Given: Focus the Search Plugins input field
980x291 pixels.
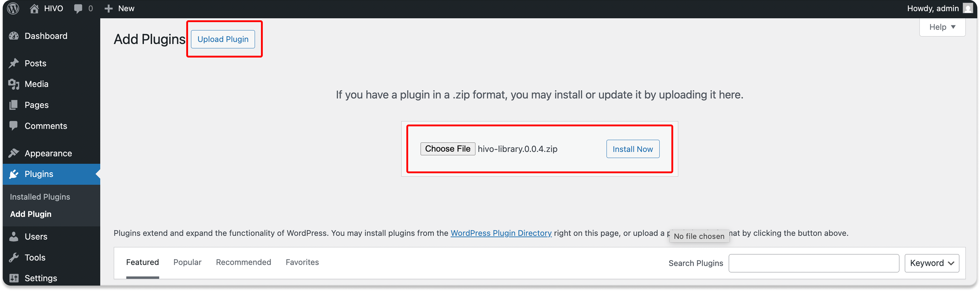Looking at the screenshot, I should (x=814, y=263).
